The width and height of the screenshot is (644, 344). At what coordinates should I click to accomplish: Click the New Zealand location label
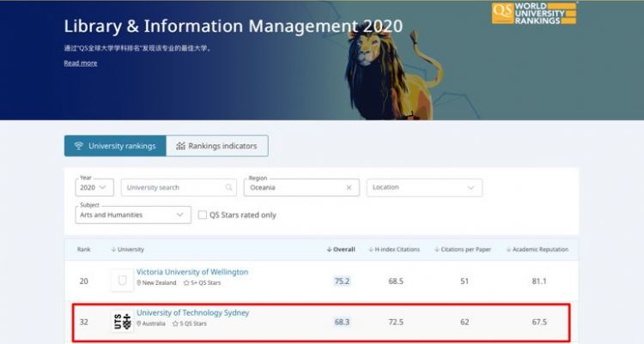pos(156,283)
